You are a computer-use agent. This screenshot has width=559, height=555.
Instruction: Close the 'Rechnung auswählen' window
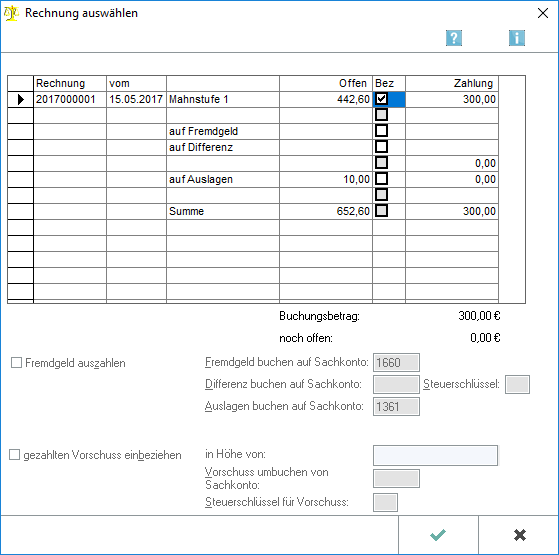click(x=543, y=13)
